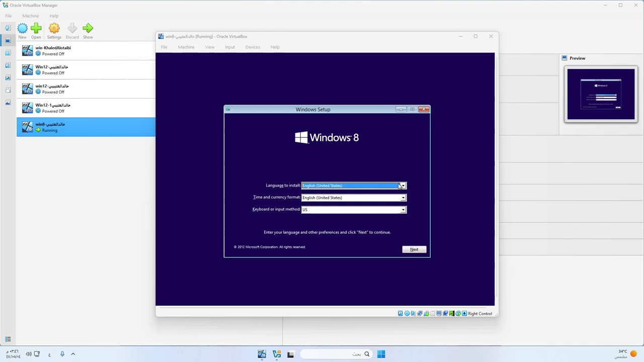The image size is (644, 362).
Task: Click the audio indicator in VM status bar
Action: [414, 314]
